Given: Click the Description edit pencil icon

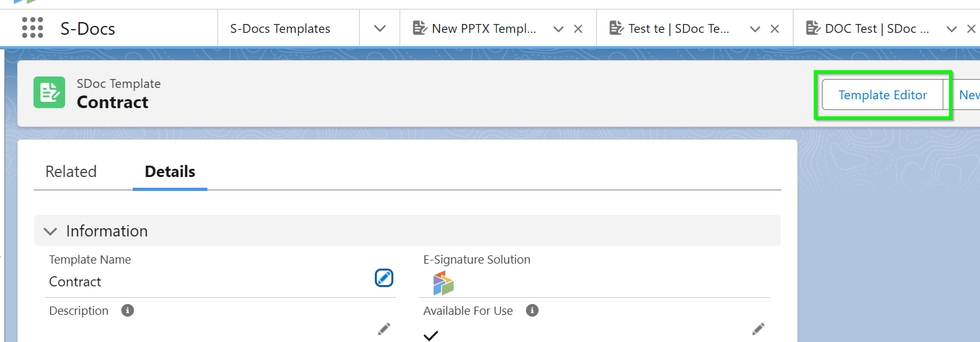Looking at the screenshot, I should [x=384, y=329].
